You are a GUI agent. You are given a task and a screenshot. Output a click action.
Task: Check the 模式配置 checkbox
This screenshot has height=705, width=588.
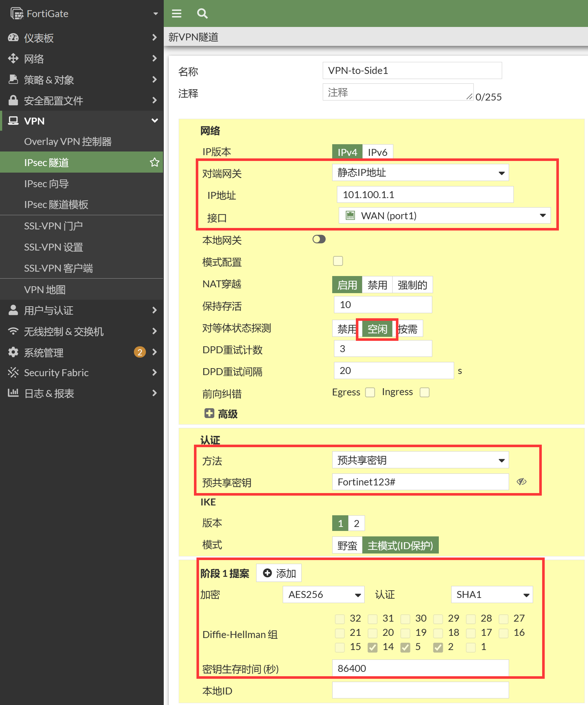click(338, 261)
